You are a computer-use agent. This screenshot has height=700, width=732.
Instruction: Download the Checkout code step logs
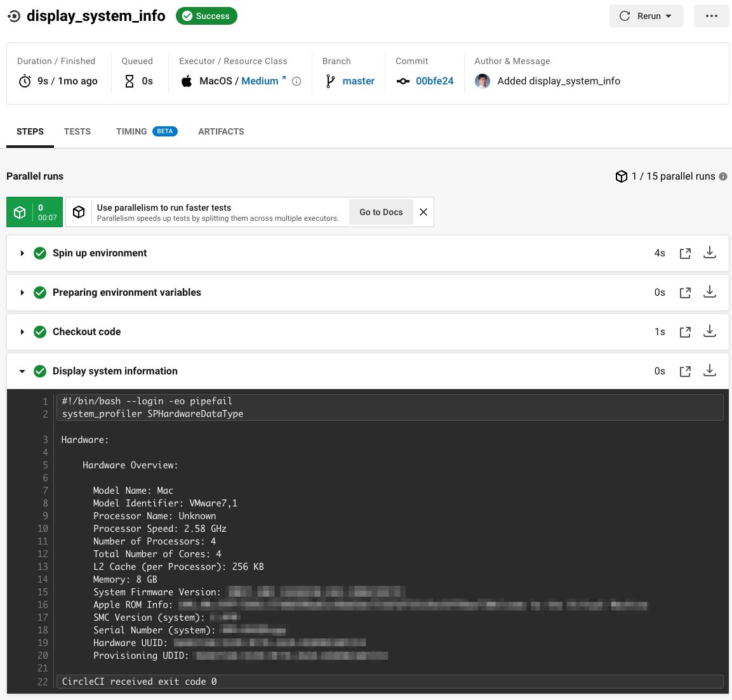710,331
